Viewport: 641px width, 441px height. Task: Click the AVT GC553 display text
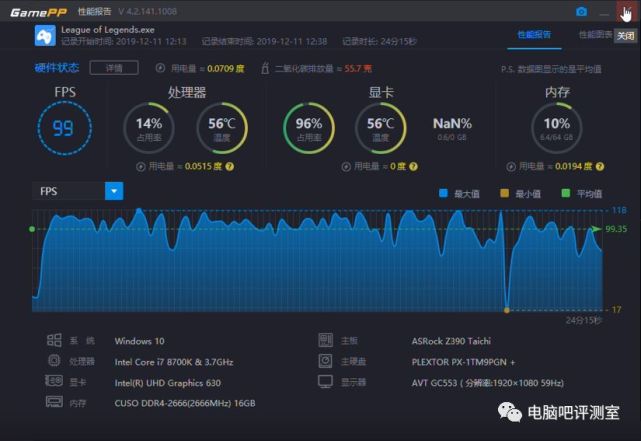488,383
